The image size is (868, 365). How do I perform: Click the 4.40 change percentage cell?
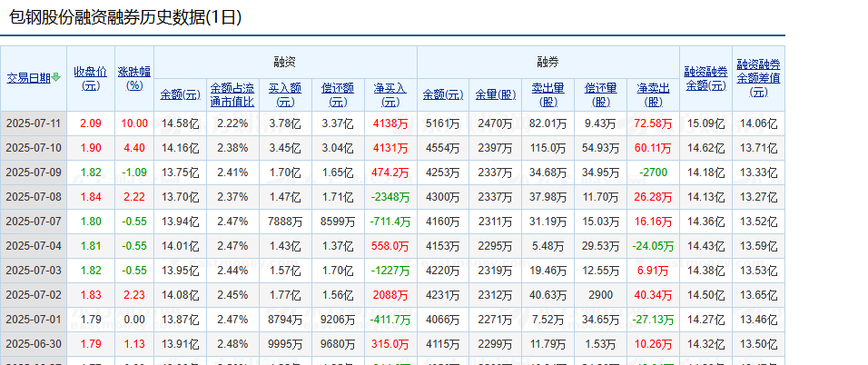coord(134,148)
